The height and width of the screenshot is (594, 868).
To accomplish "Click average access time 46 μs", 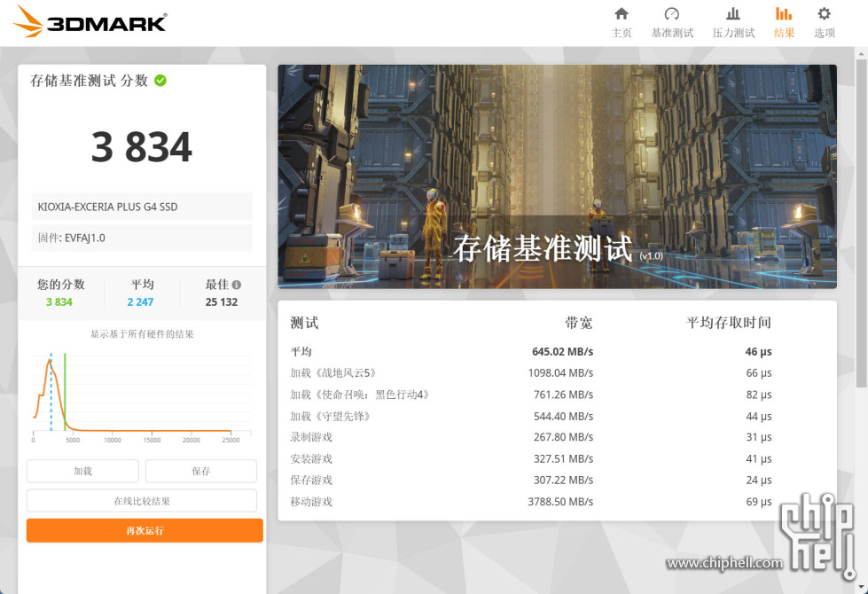I will pos(758,352).
